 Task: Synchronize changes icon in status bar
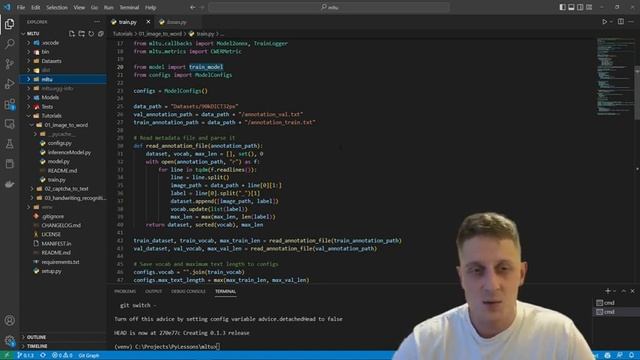click(43, 356)
